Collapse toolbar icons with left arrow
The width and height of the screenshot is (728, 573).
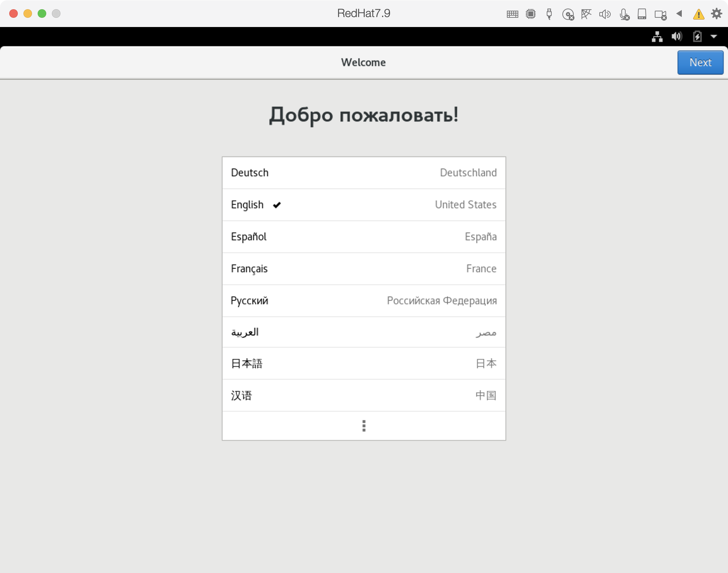click(x=679, y=14)
